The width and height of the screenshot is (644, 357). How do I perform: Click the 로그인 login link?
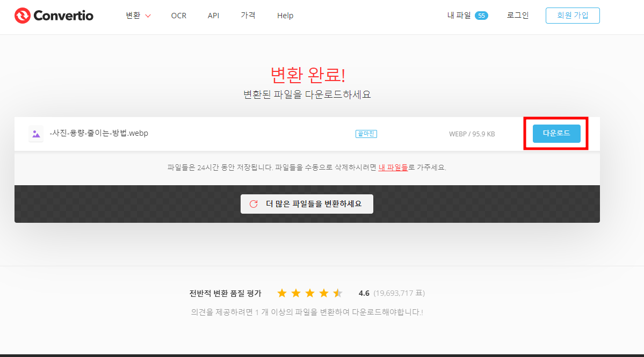coord(517,16)
